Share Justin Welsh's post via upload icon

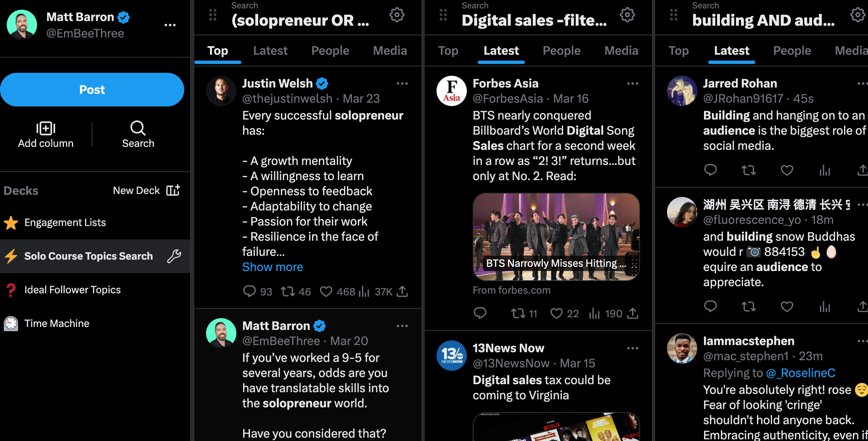click(402, 291)
